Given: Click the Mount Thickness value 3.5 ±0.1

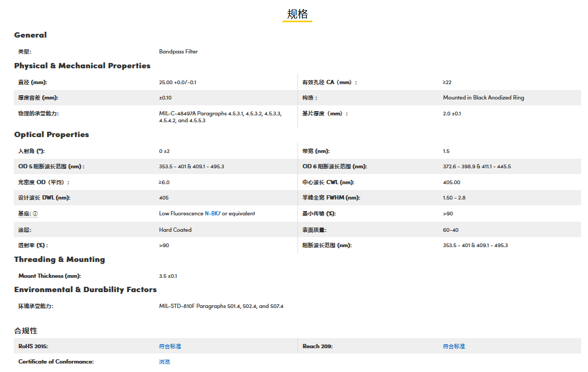Looking at the screenshot, I should (168, 276).
